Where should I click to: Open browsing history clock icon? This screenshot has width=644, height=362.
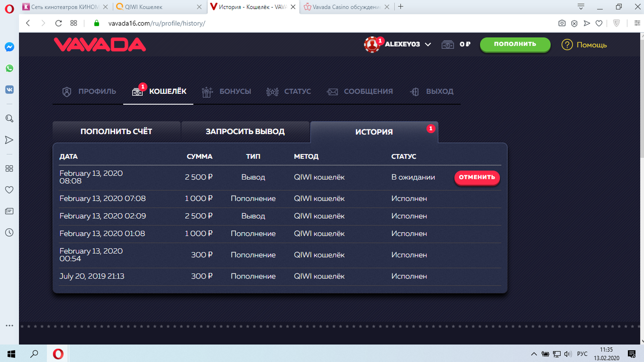click(x=9, y=233)
